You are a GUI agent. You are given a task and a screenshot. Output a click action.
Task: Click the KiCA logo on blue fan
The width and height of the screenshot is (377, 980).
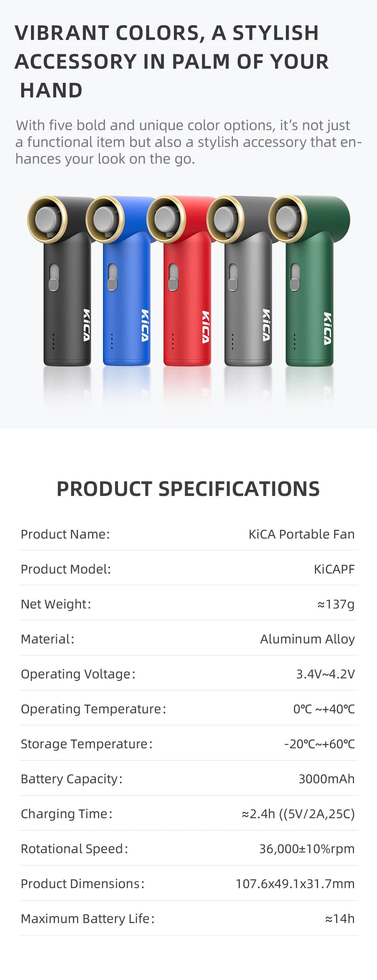click(x=145, y=326)
